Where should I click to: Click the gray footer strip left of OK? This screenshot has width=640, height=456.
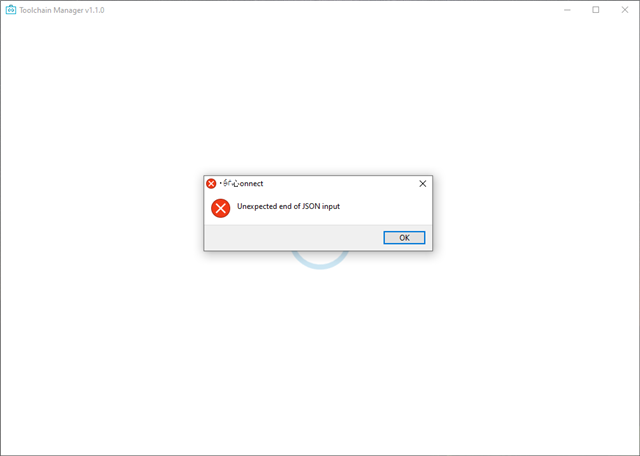pyautogui.click(x=294, y=238)
